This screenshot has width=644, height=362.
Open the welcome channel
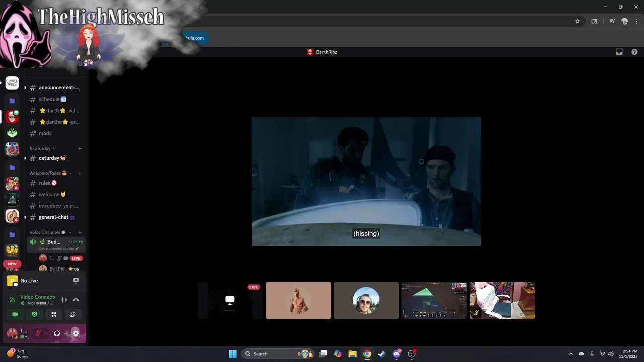pos(55,194)
